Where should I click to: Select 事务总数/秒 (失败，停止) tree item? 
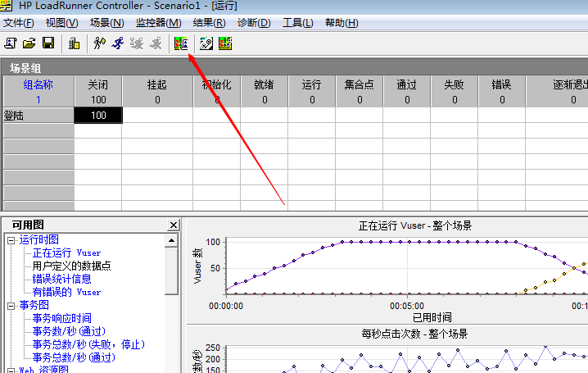coord(88,345)
